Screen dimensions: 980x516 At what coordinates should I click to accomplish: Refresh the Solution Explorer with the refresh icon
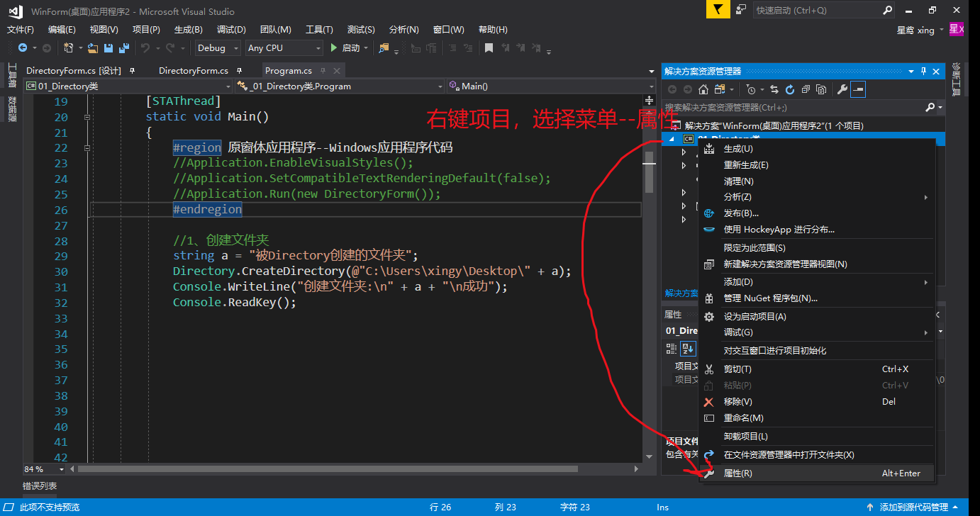click(x=791, y=89)
